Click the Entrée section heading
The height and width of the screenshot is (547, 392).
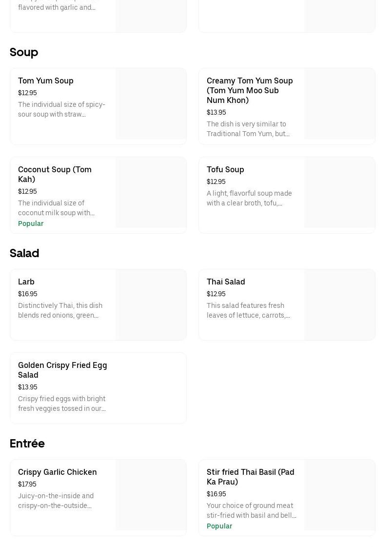27,444
